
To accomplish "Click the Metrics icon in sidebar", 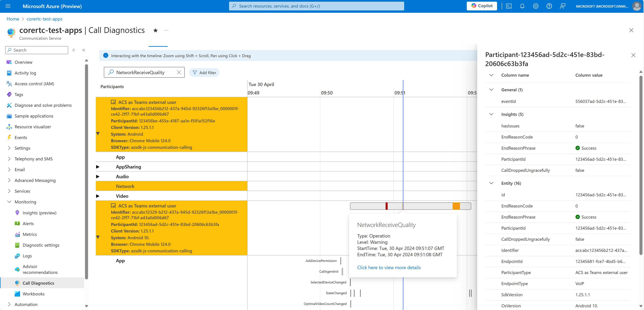I will click(x=16, y=234).
